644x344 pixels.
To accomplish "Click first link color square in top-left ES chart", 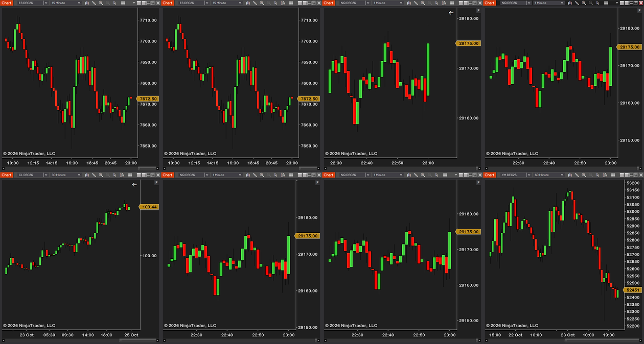I will pyautogui.click(x=139, y=3).
